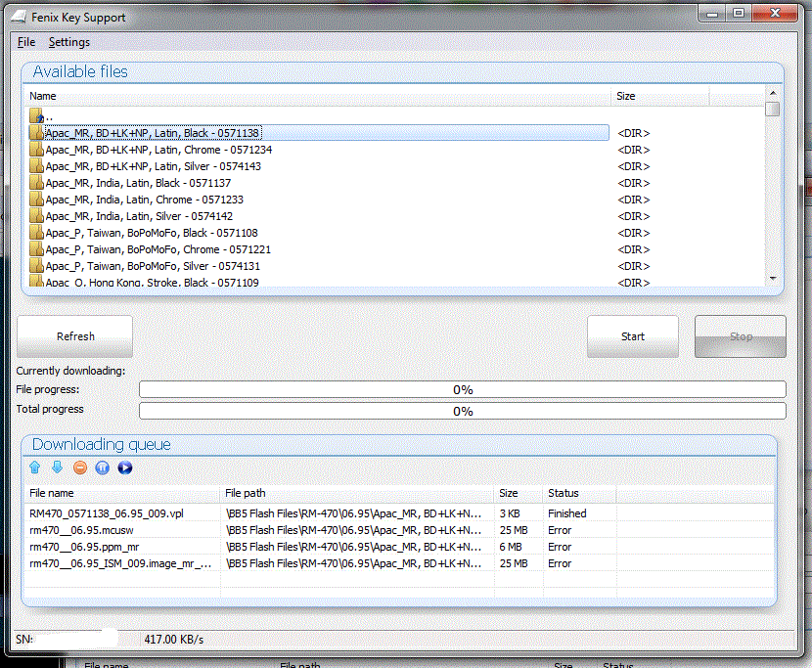Click the file path cell of the .vpl queue row

coord(354,513)
